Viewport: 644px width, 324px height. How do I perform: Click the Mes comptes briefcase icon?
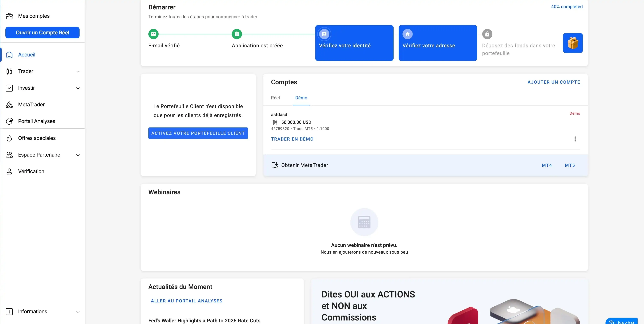pyautogui.click(x=9, y=16)
